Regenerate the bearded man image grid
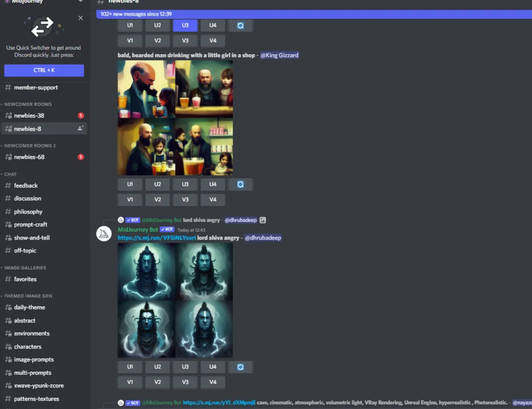This screenshot has height=409, width=532. pos(240,185)
